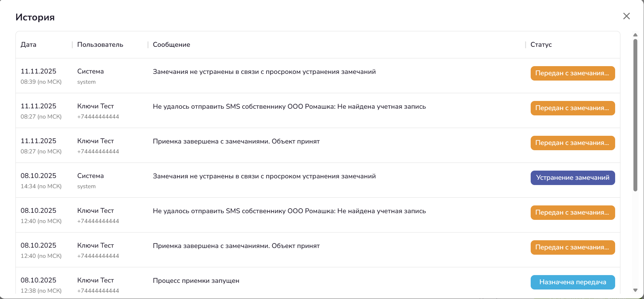Click the Ключи Тест user in the 12:38 row
The height and width of the screenshot is (299, 644).
point(95,280)
